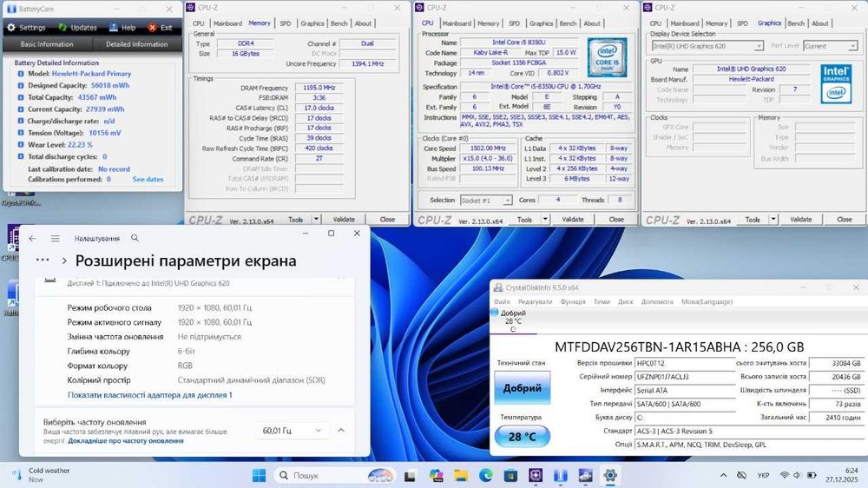The height and width of the screenshot is (488, 868).
Task: Open Microsoft Edge from the taskbar
Action: (x=486, y=475)
